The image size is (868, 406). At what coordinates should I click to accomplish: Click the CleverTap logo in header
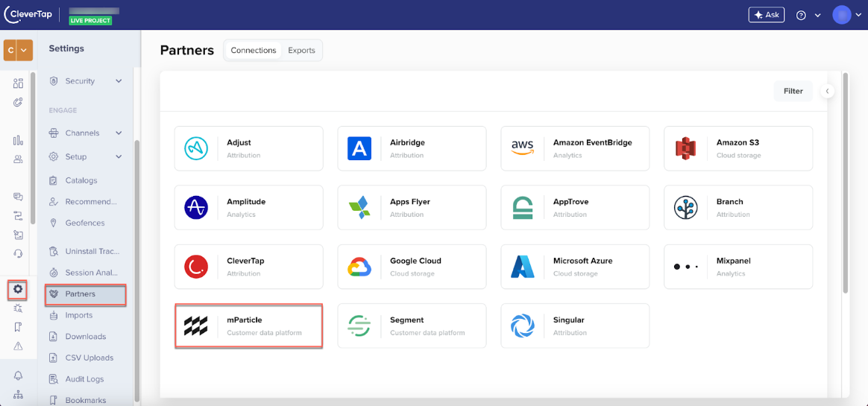coord(29,15)
